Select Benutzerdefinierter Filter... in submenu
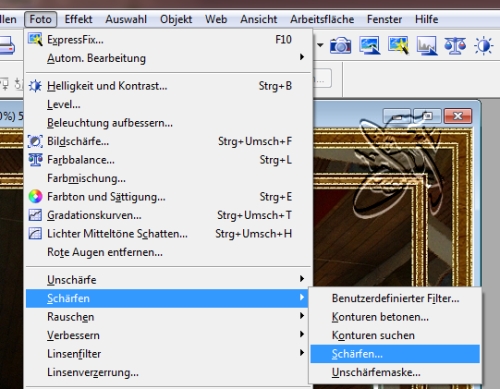The height and width of the screenshot is (389, 500). coord(395,298)
